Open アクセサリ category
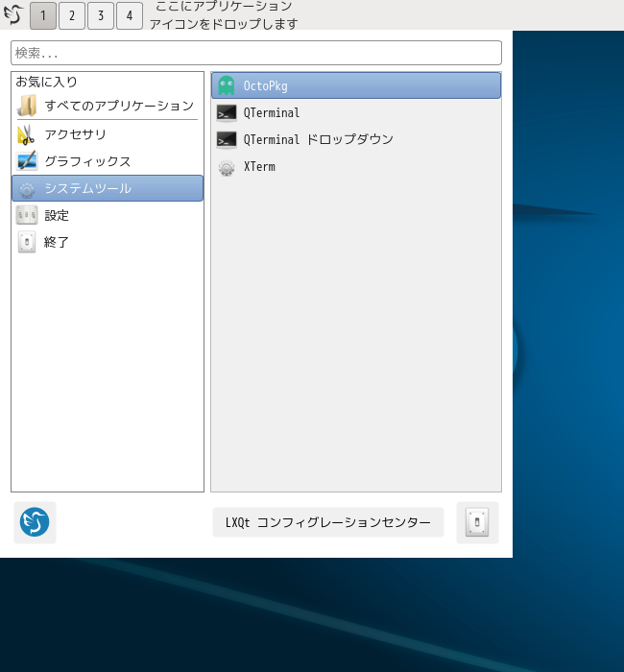The height and width of the screenshot is (672, 624). 108,134
